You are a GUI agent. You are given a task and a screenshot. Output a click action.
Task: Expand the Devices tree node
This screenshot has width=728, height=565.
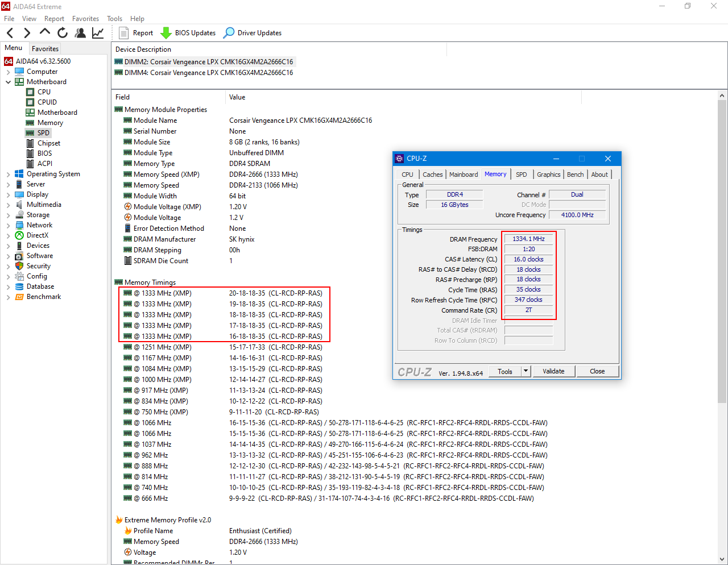[x=8, y=246]
